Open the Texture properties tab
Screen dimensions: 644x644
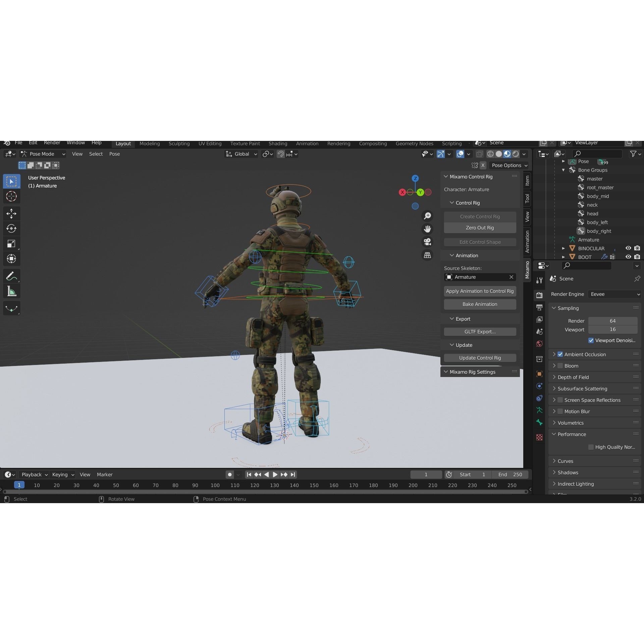539,437
